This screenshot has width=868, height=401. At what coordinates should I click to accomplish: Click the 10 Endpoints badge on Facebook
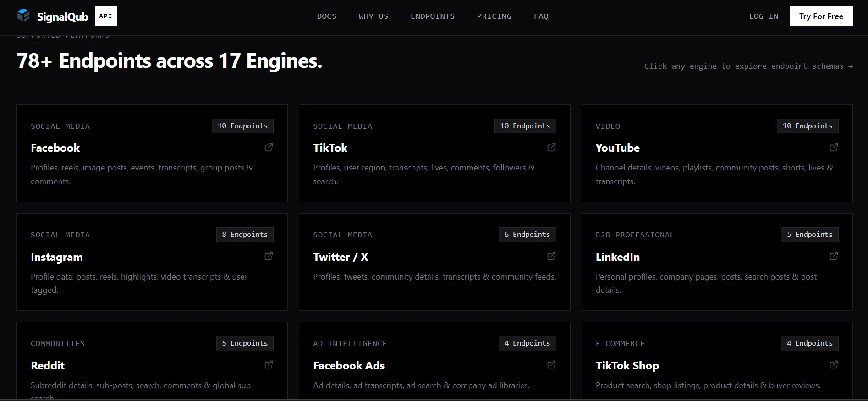click(242, 126)
